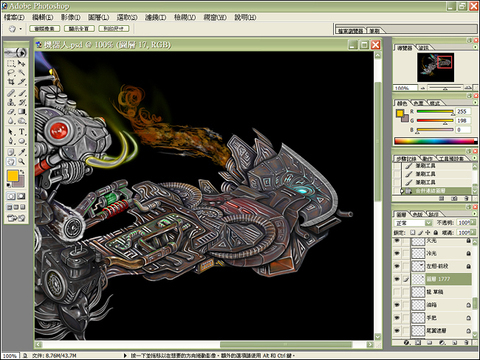
Task: Click the swap foreground/background colors icon
Action: point(22,172)
